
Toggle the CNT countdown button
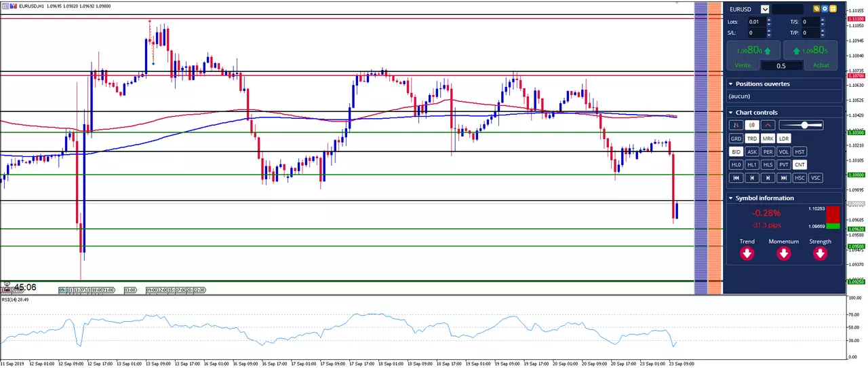(800, 165)
